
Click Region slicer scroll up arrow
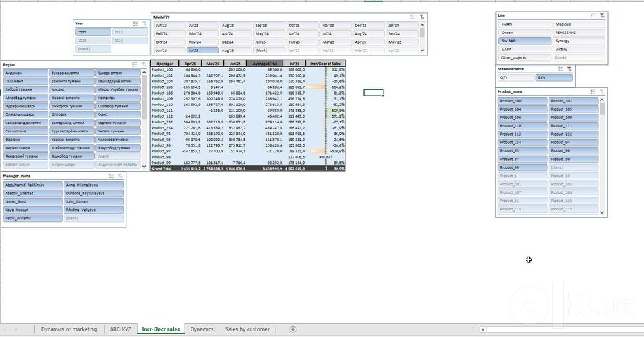(144, 73)
